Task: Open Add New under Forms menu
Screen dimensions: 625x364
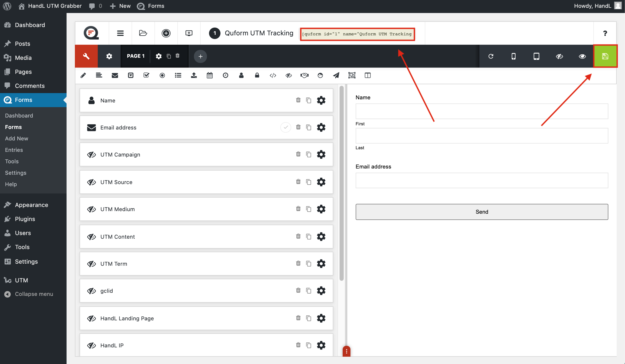Action: 17,138
